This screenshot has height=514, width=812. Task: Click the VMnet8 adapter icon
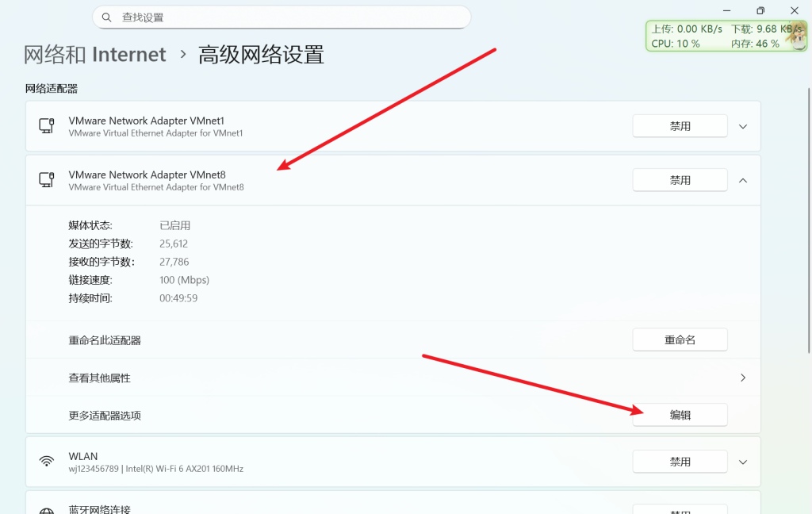tap(47, 180)
